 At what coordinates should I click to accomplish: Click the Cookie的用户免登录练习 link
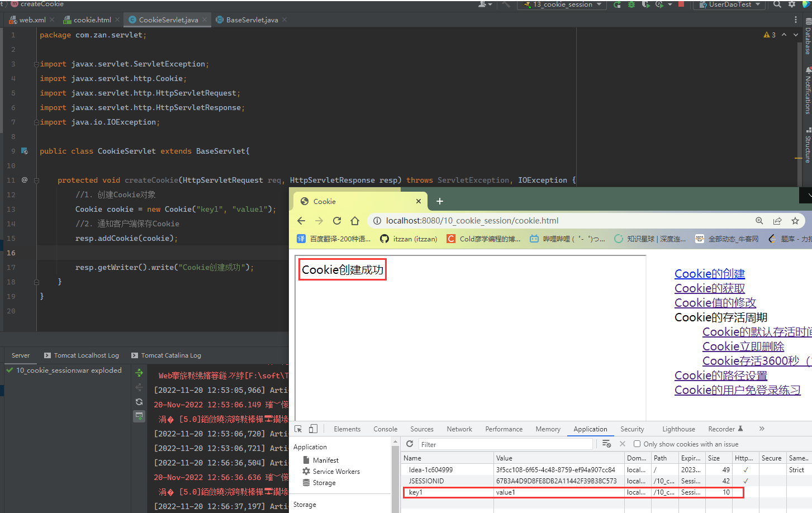pos(738,390)
